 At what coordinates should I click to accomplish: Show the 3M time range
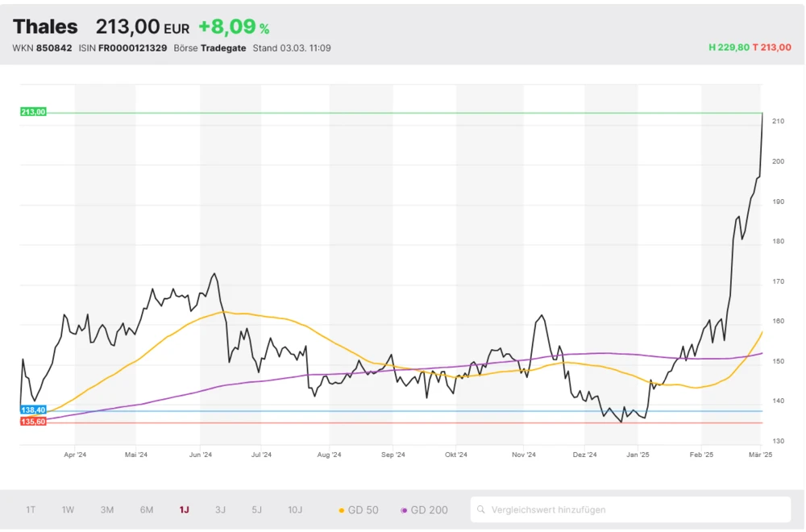pos(106,509)
